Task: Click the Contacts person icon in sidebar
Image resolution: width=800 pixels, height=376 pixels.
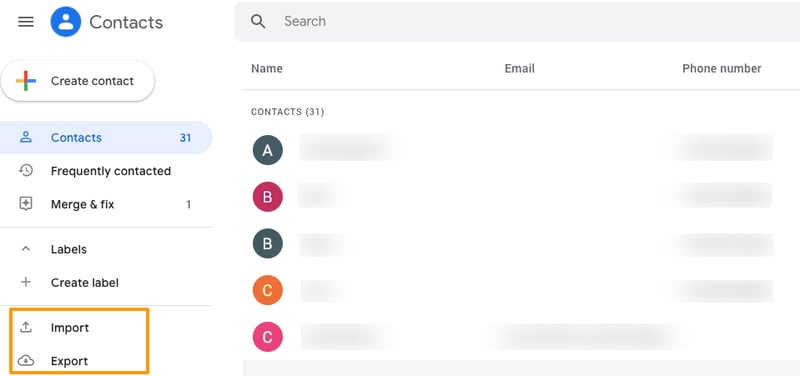Action: tap(26, 137)
